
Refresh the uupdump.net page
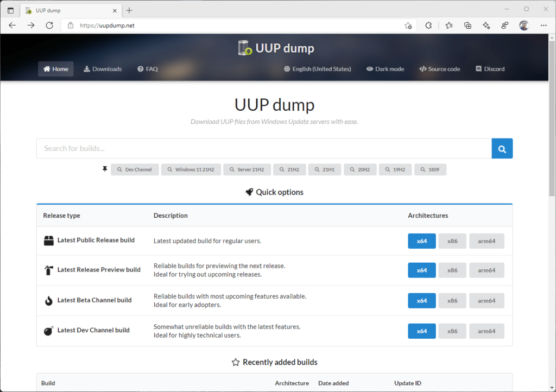click(x=49, y=25)
